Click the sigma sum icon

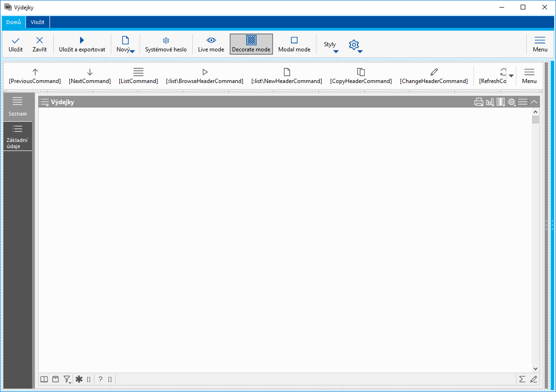pos(522,379)
